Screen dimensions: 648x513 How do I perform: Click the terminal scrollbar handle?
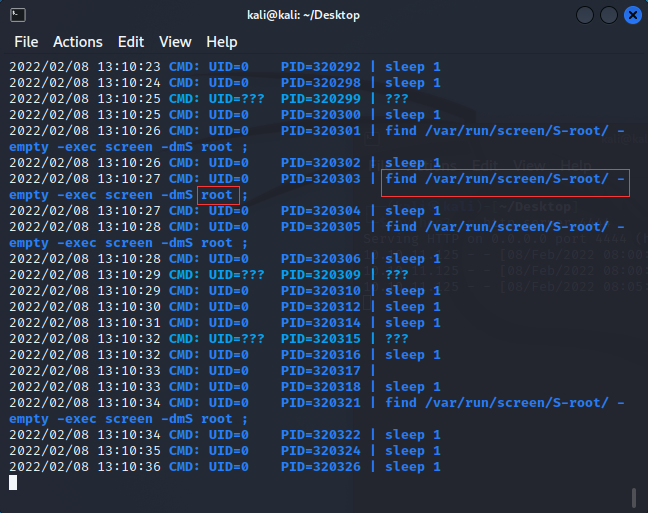coord(634,497)
